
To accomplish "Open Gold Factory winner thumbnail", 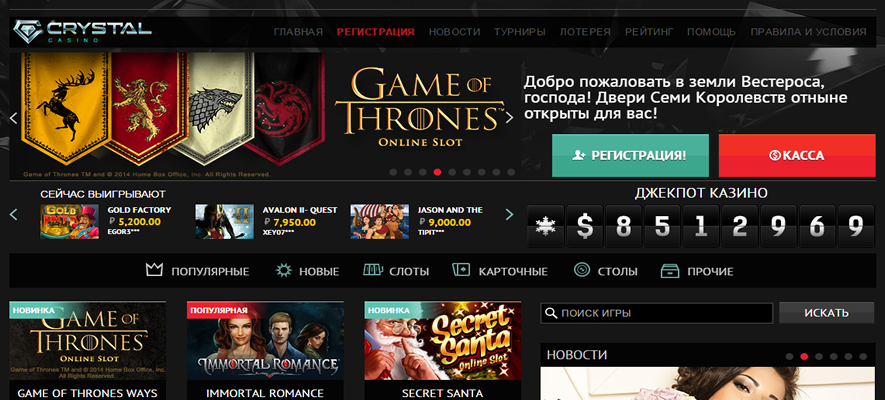I will (69, 222).
